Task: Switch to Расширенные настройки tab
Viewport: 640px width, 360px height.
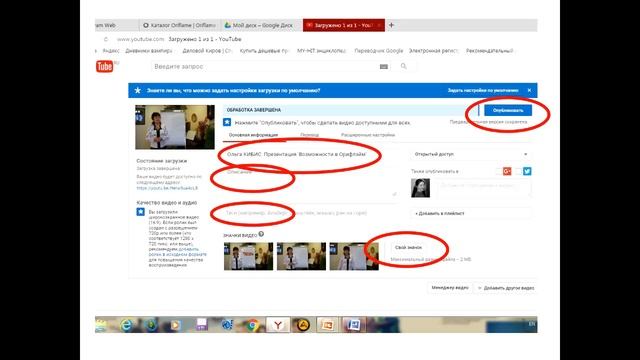Action: point(368,135)
